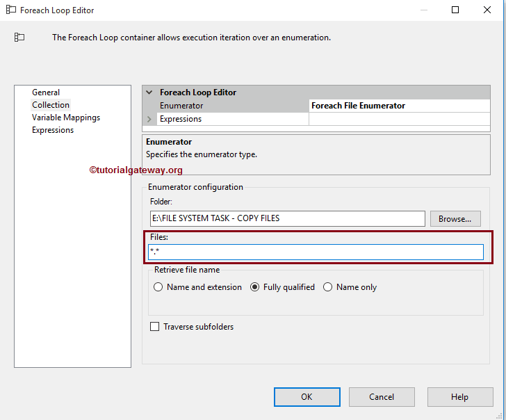
Task: Maximize the Foreach Loop Editor window
Action: [455, 10]
